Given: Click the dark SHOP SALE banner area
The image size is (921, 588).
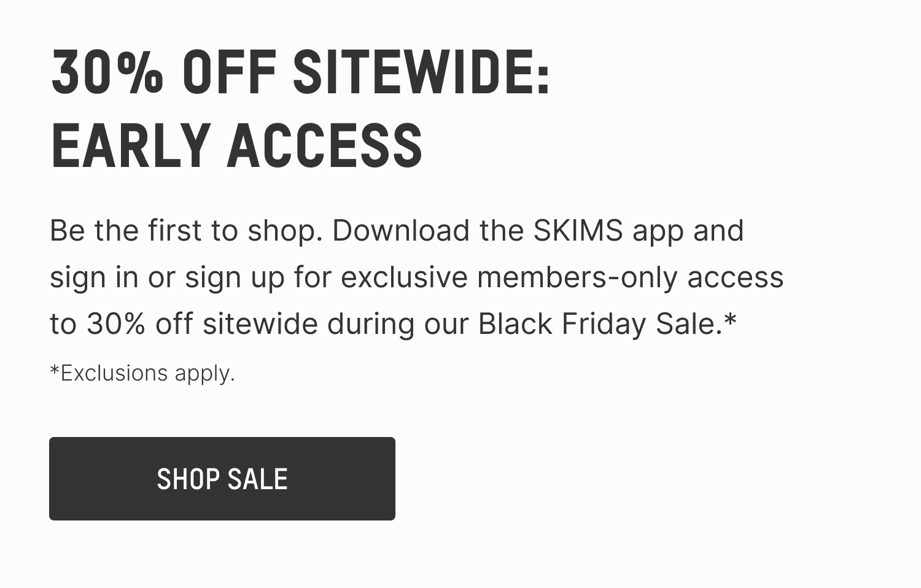Looking at the screenshot, I should [x=222, y=479].
